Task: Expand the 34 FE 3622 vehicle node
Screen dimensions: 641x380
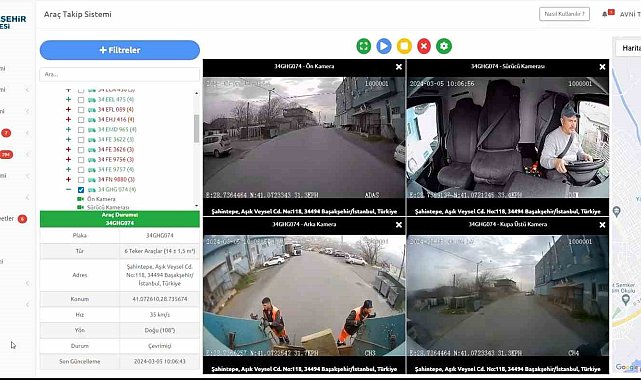Action: [68, 139]
